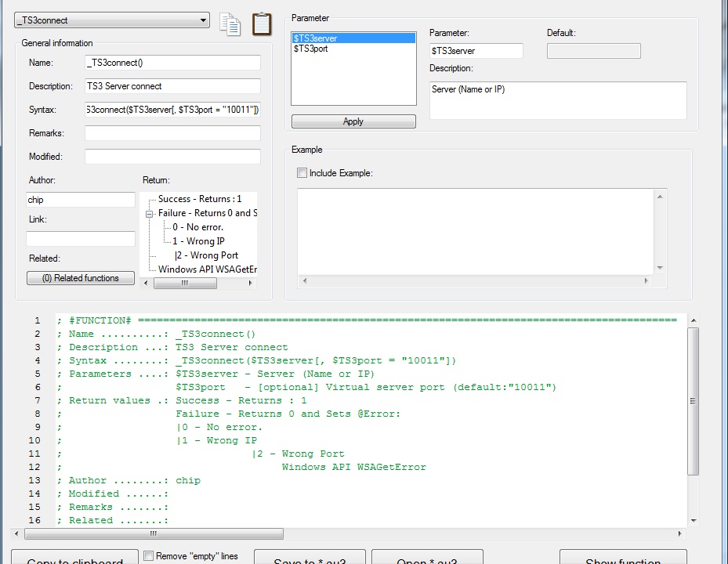The image size is (728, 564).
Task: Click the (0) Related functions button
Action: click(81, 278)
